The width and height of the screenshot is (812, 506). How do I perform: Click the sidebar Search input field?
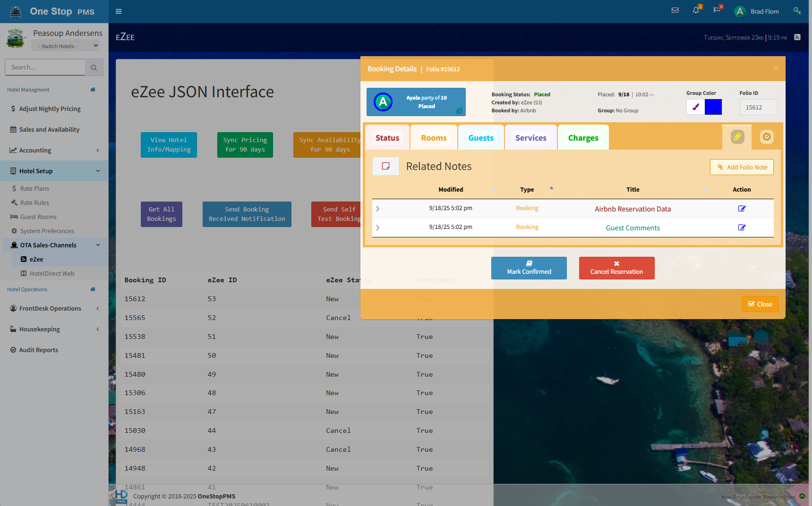point(45,67)
